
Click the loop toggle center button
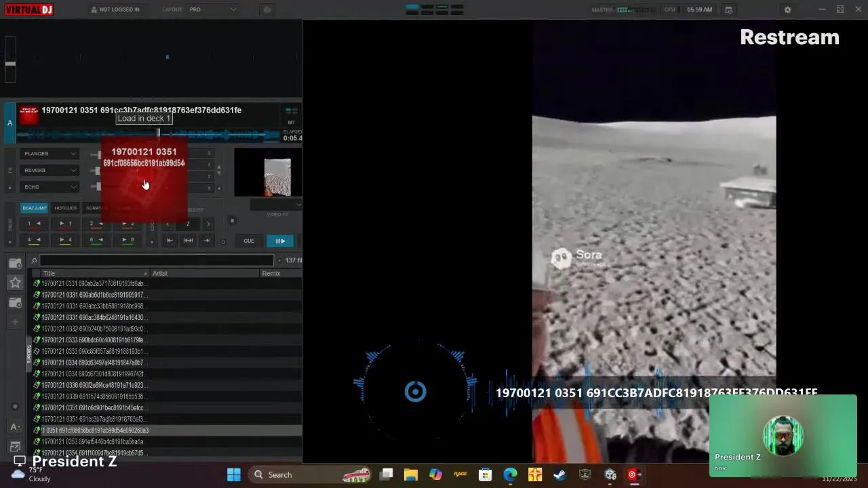(x=188, y=240)
